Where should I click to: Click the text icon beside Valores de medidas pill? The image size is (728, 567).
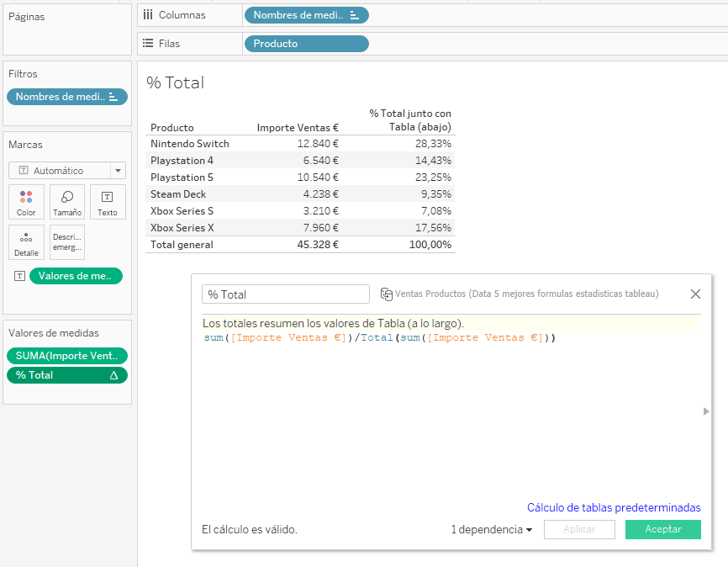point(19,276)
